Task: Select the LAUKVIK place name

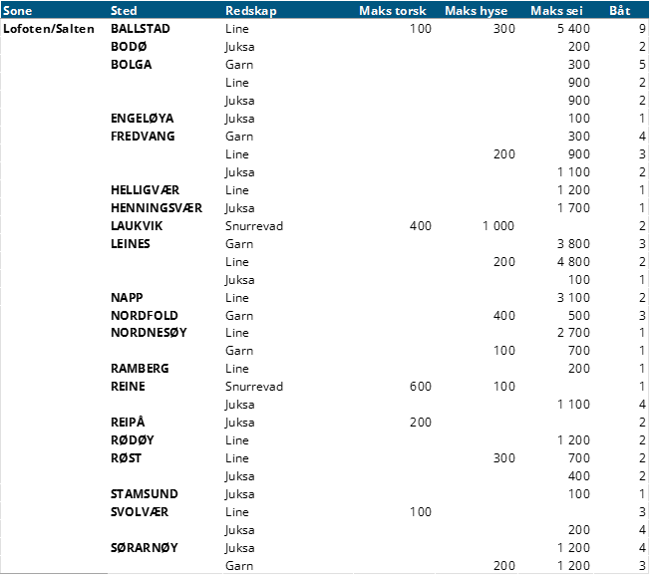Action: (136, 226)
